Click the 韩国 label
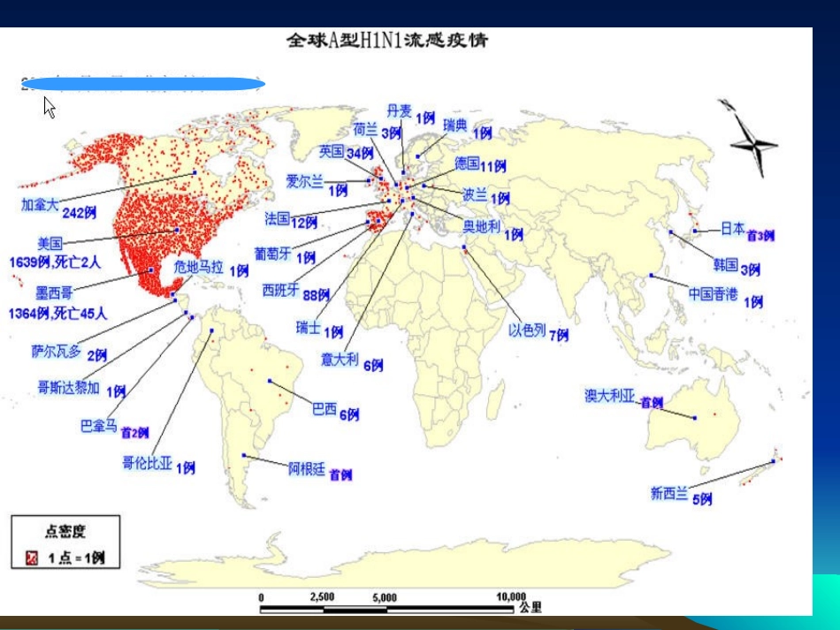Viewport: 840px width, 630px height. click(726, 264)
